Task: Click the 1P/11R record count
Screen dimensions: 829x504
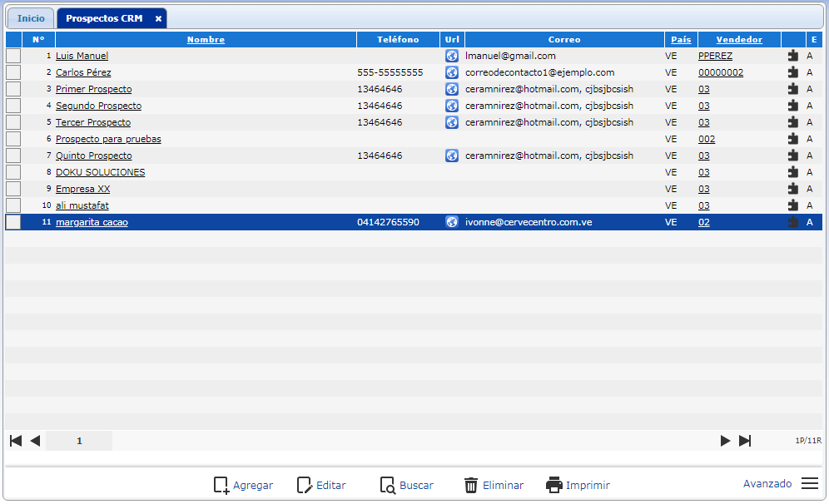Action: tap(808, 441)
